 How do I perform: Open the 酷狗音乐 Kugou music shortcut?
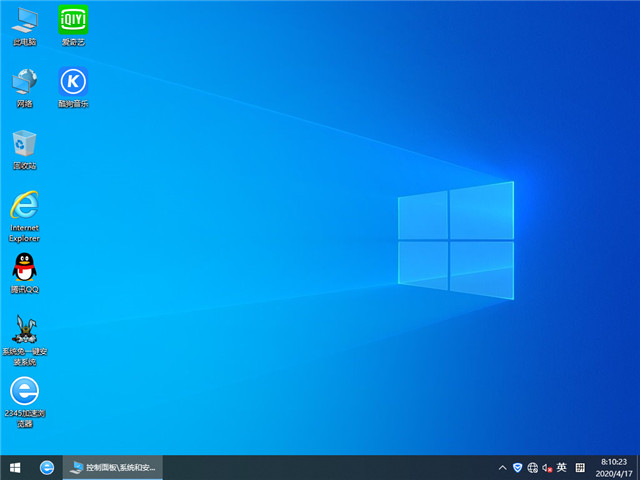pos(73,88)
